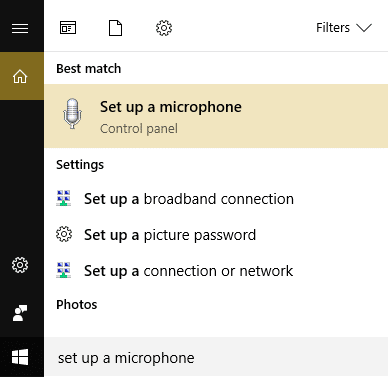The width and height of the screenshot is (388, 377).
Task: Click the chevron arrow next to Filters
Action: [x=364, y=28]
